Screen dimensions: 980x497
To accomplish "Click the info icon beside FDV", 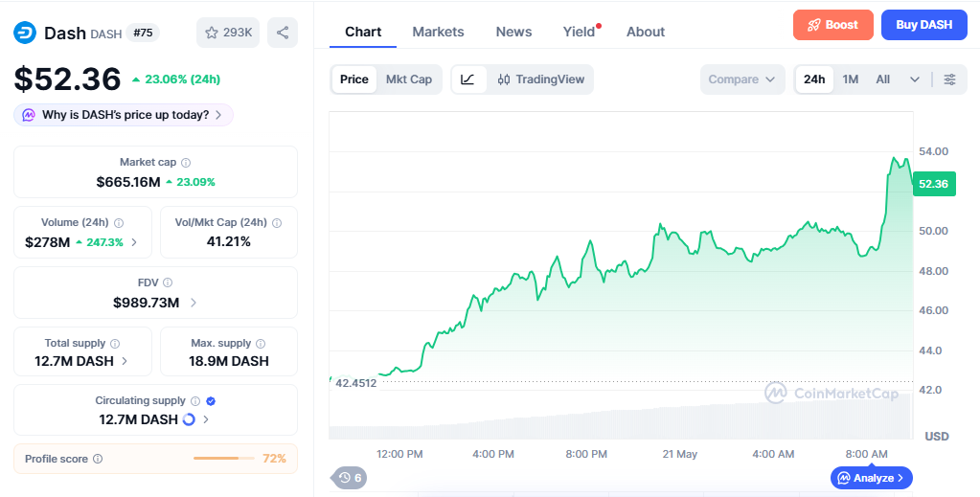I will pos(168,282).
